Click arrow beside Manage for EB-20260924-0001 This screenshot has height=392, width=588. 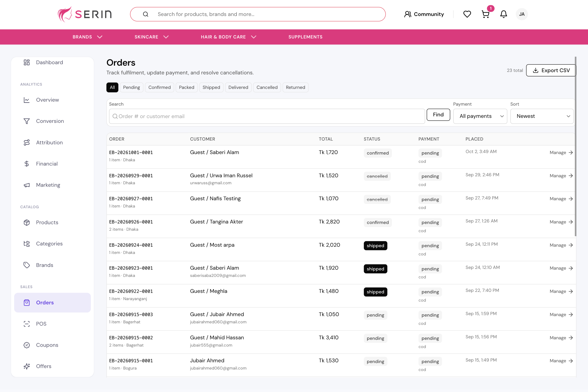point(571,245)
